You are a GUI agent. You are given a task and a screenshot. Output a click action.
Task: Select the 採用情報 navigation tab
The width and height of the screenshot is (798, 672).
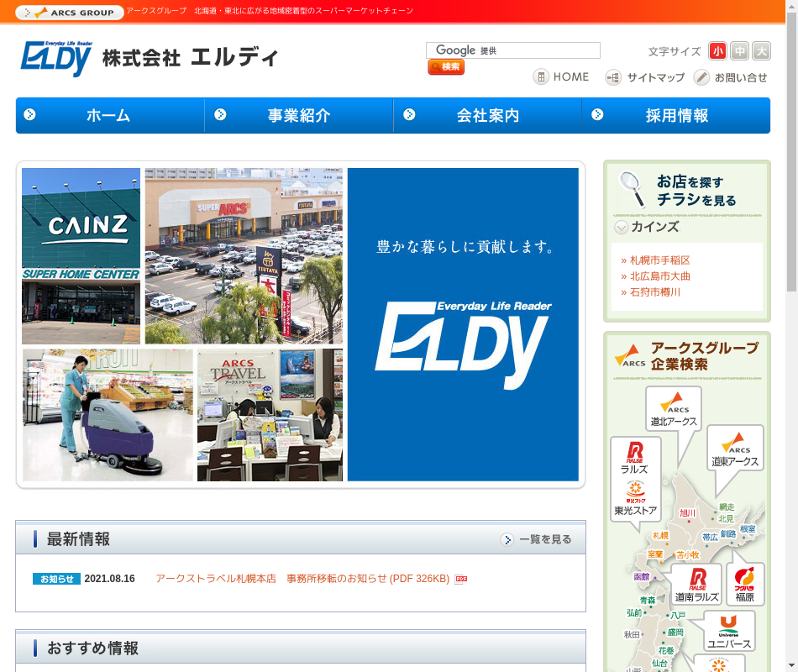[x=676, y=116]
